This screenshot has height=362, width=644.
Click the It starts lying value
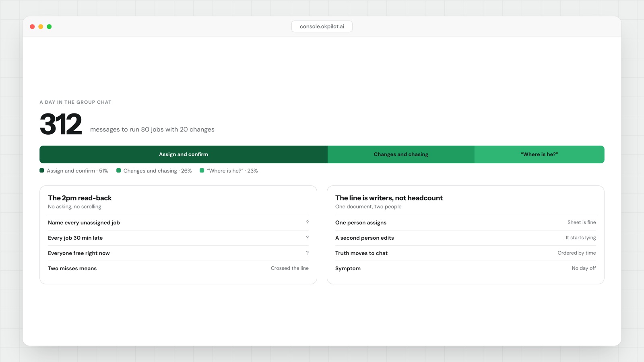click(x=581, y=238)
